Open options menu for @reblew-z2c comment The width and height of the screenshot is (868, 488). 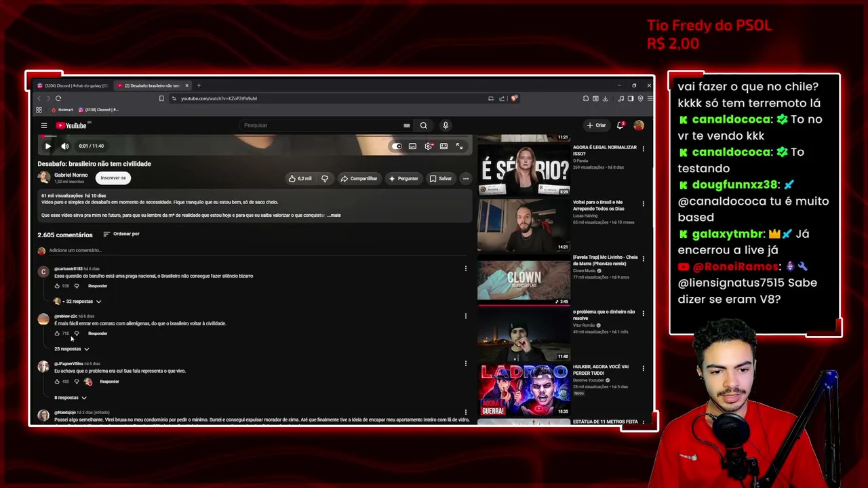466,316
